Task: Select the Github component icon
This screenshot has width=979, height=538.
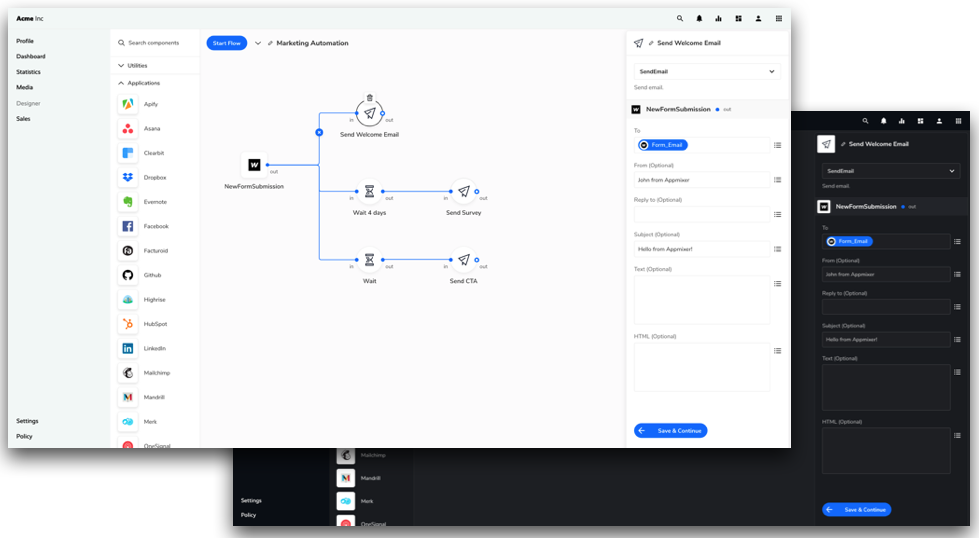Action: coord(128,275)
